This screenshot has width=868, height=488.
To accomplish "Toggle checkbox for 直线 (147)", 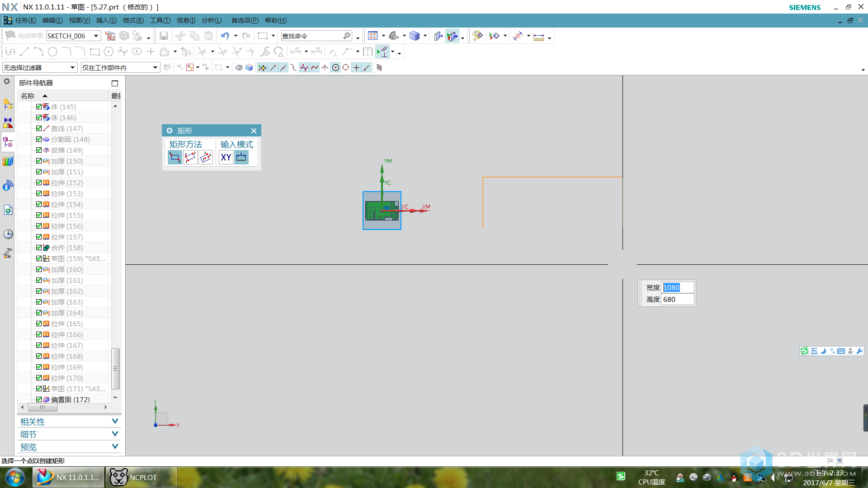I will click(x=39, y=128).
